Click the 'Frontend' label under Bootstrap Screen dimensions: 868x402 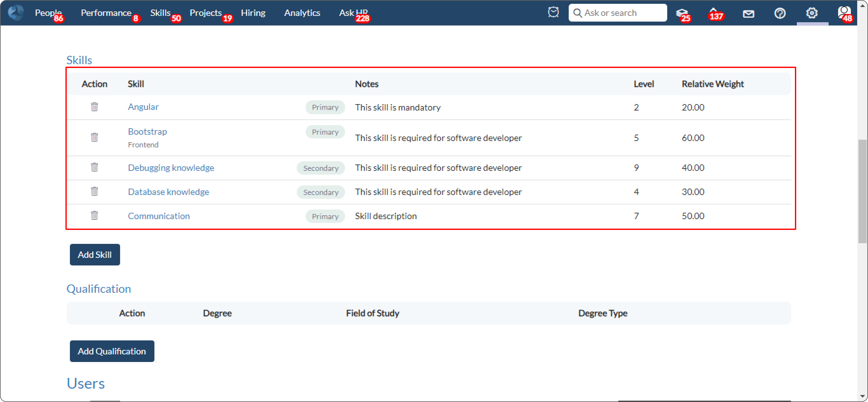point(143,144)
